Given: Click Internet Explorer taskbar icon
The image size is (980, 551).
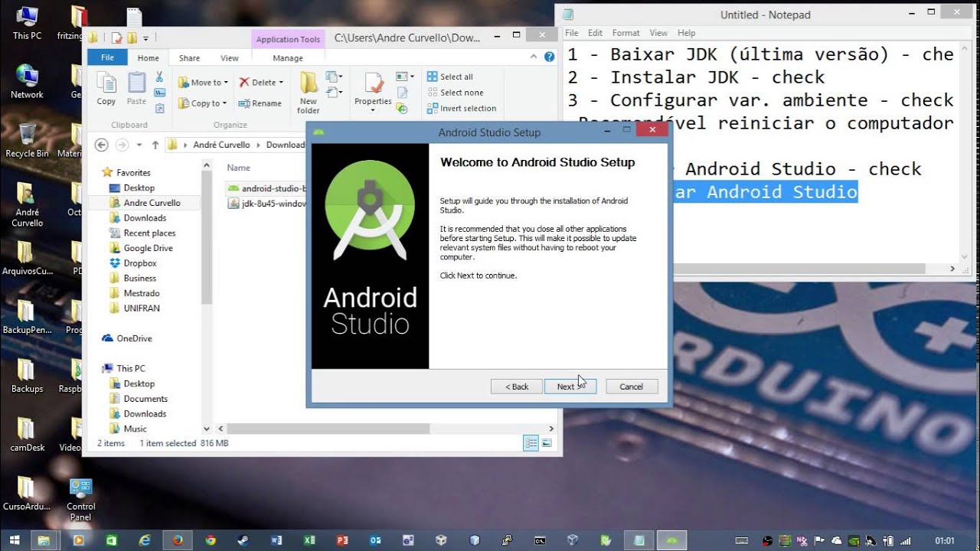Looking at the screenshot, I should [145, 540].
